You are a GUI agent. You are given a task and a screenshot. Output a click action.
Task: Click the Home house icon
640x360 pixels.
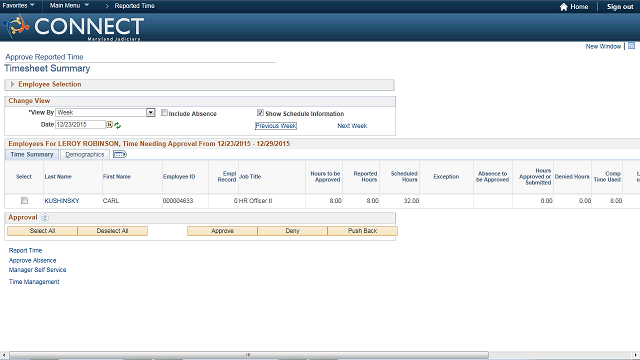pyautogui.click(x=564, y=7)
